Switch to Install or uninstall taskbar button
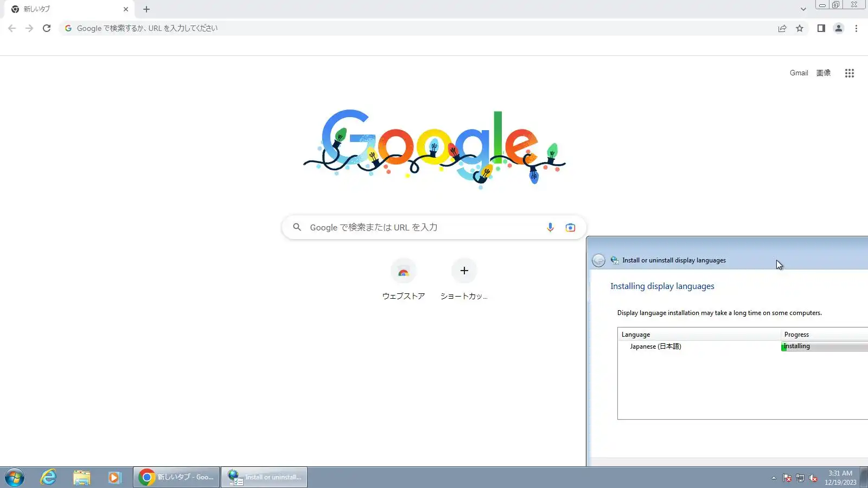This screenshot has width=868, height=488. click(x=264, y=477)
